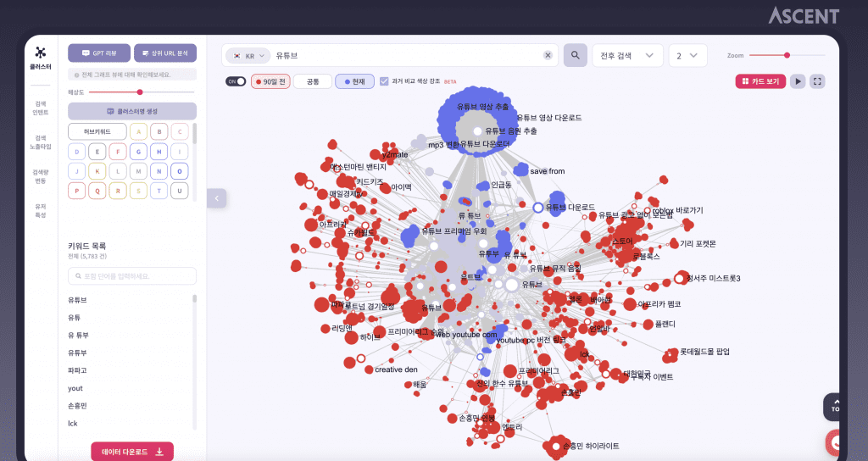
Task: Toggle the 90일 전 filter
Action: (270, 81)
